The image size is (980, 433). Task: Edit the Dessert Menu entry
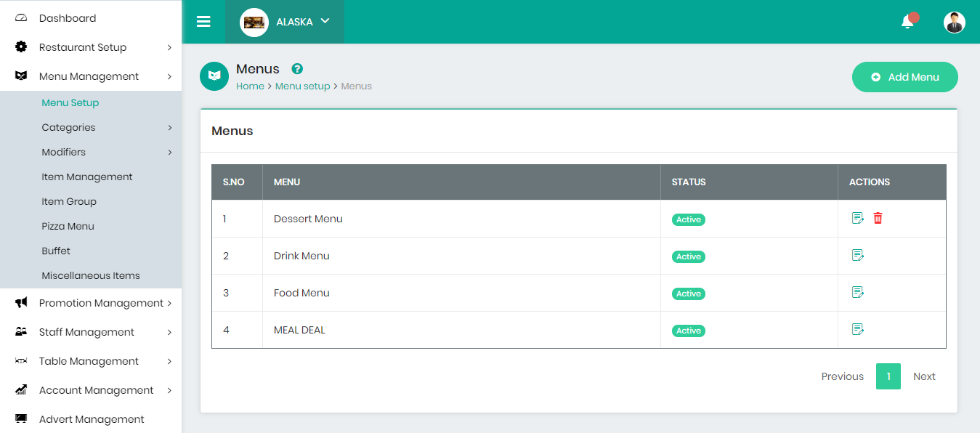tap(858, 218)
